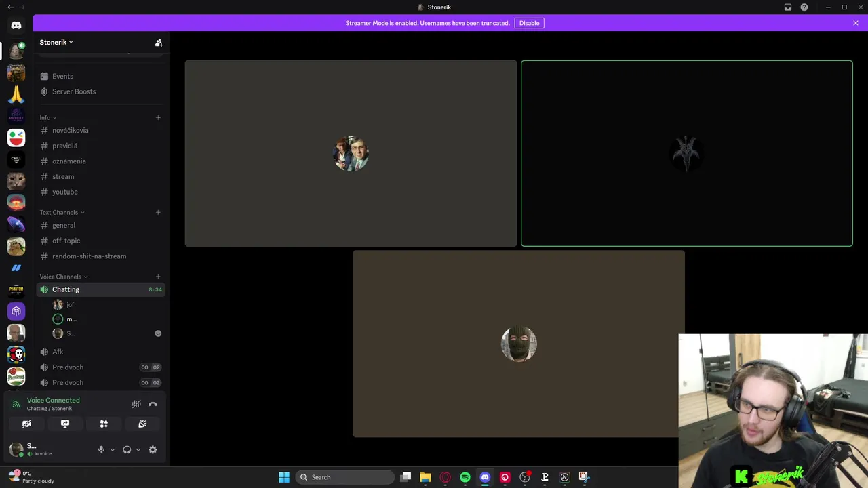Open the youtube text channel
The width and height of the screenshot is (868, 488).
coord(100,192)
